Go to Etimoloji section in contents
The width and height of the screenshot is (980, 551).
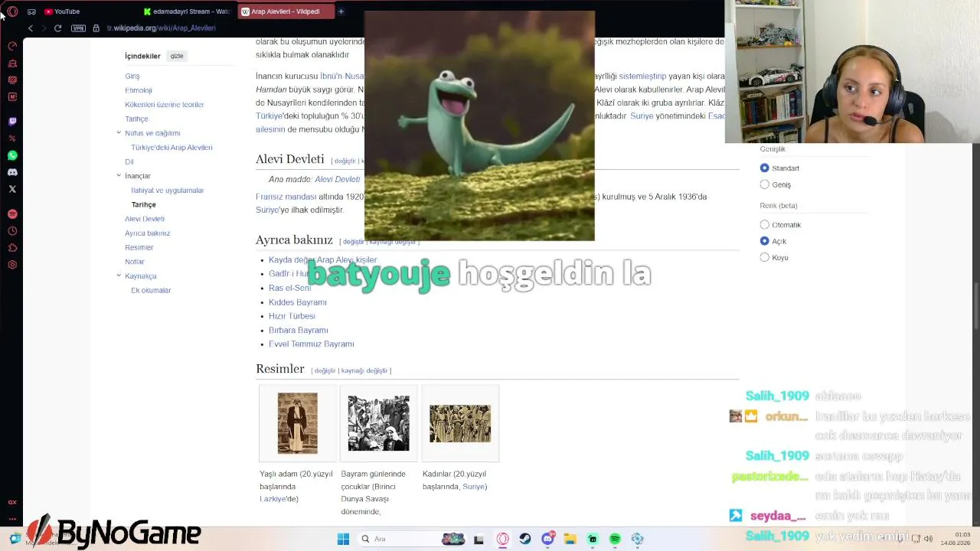coord(139,90)
